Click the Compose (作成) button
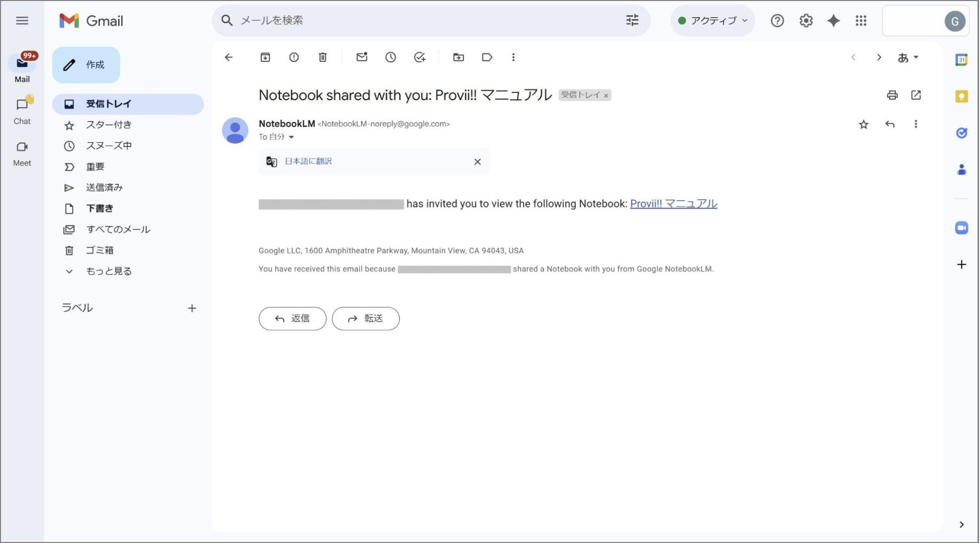 point(86,65)
